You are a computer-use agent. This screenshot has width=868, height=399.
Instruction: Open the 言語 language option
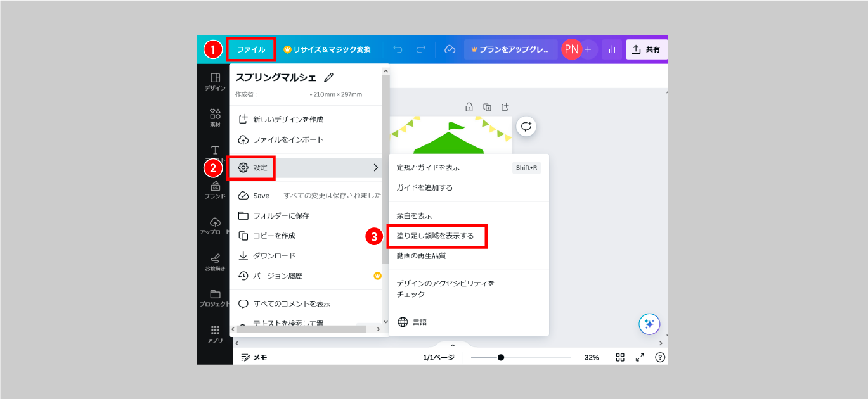coord(419,322)
